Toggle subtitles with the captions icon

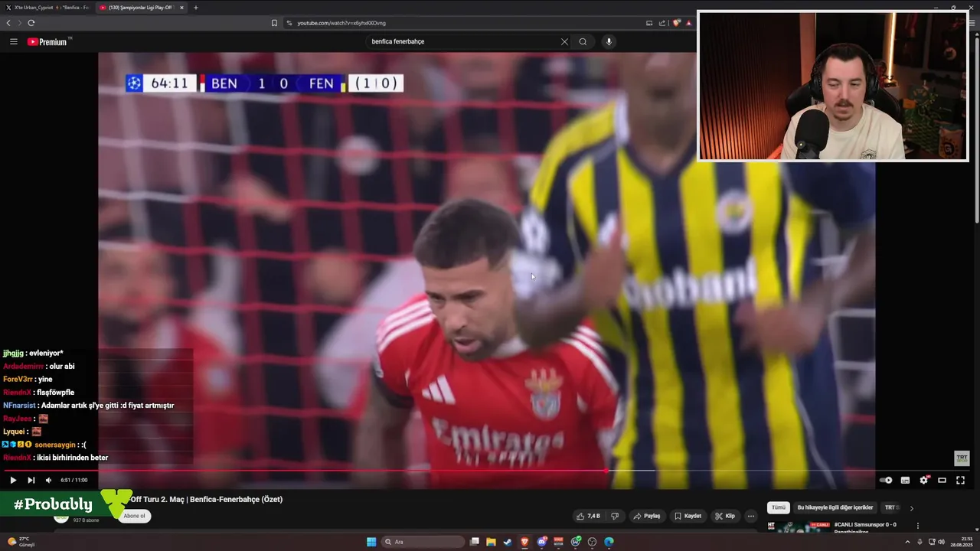click(905, 480)
